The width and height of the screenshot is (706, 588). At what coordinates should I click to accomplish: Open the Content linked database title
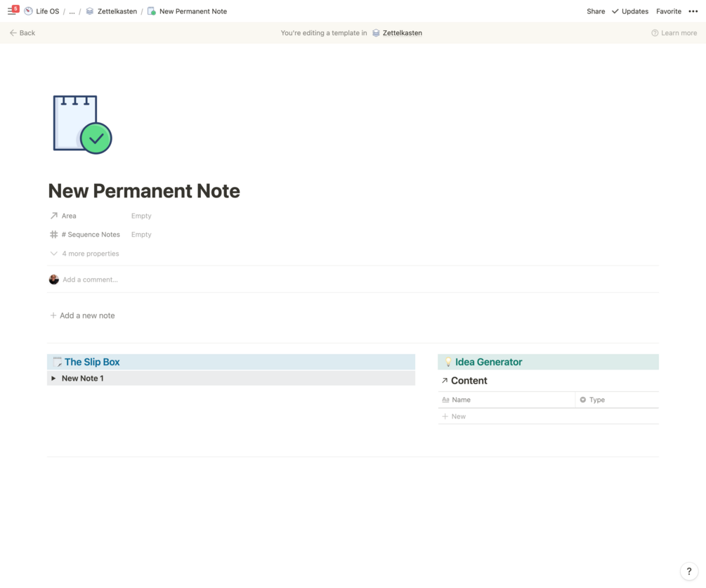[469, 381]
